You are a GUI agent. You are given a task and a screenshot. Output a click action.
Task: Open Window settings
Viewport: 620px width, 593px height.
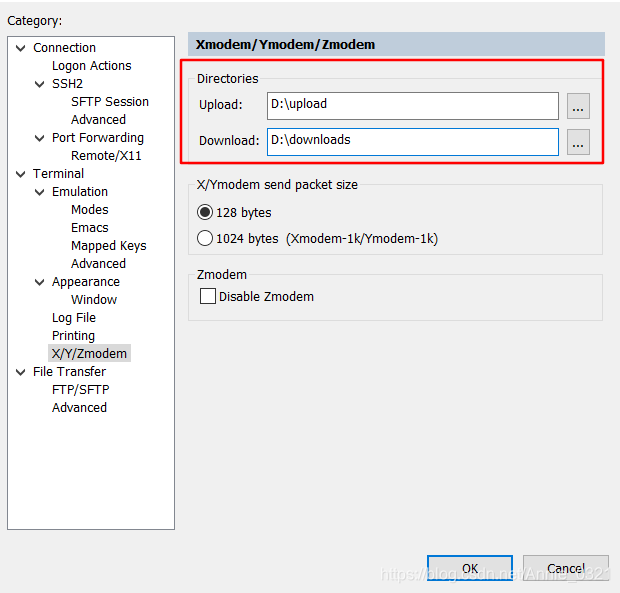point(94,300)
